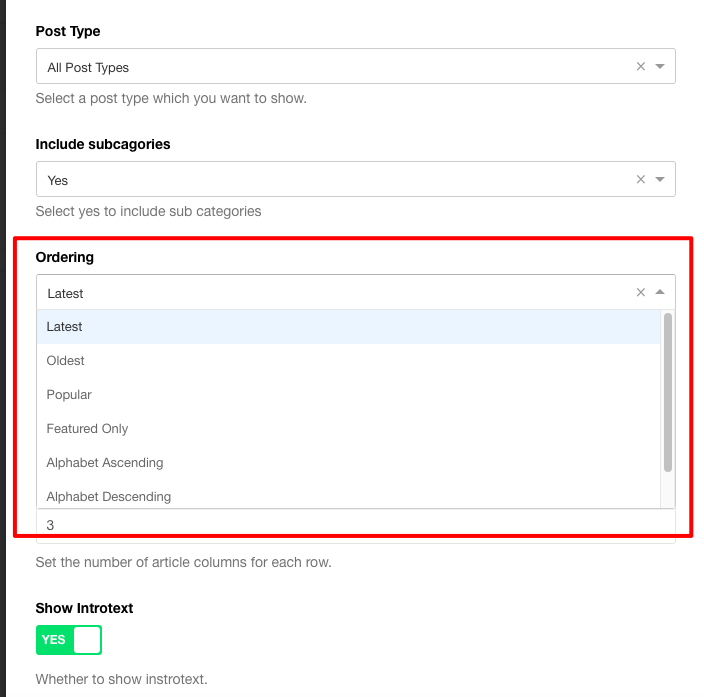Click the Ordering label text
Viewport: 704px width, 697px height.
(65, 257)
